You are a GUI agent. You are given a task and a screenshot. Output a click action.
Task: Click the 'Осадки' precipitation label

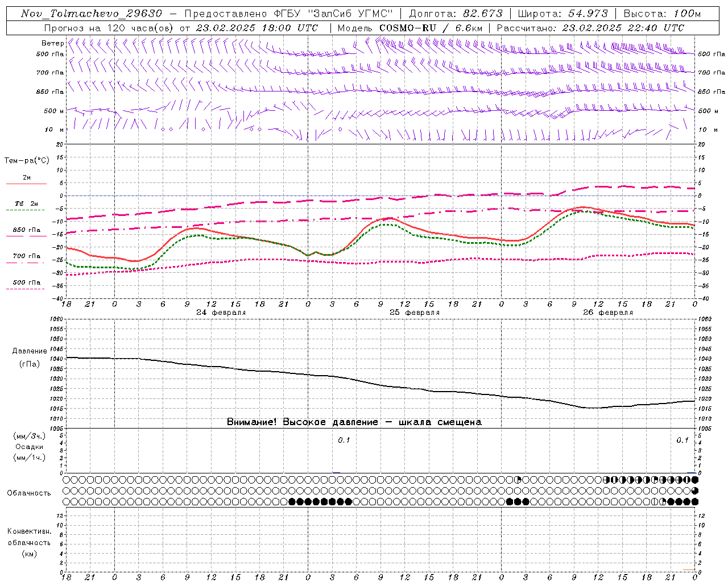pos(29,447)
